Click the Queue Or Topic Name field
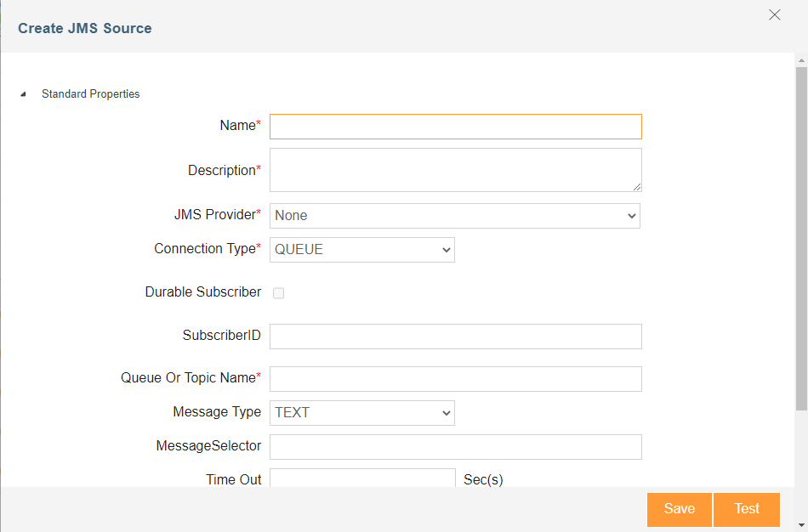Image resolution: width=808 pixels, height=532 pixels. click(x=455, y=379)
